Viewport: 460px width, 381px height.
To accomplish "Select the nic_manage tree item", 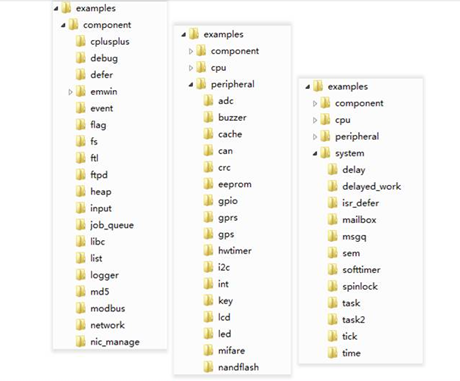I will coord(107,342).
